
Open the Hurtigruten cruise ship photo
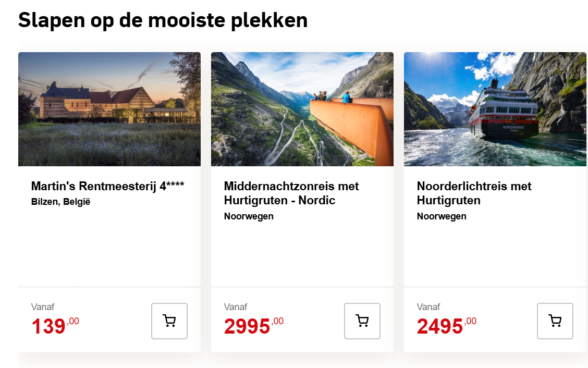(x=495, y=109)
